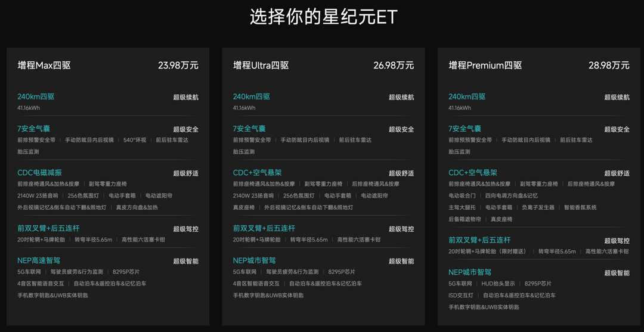Image resolution: width=644 pixels, height=332 pixels.
Task: Click 超级驾控 label in Premium card
Action: (617, 241)
